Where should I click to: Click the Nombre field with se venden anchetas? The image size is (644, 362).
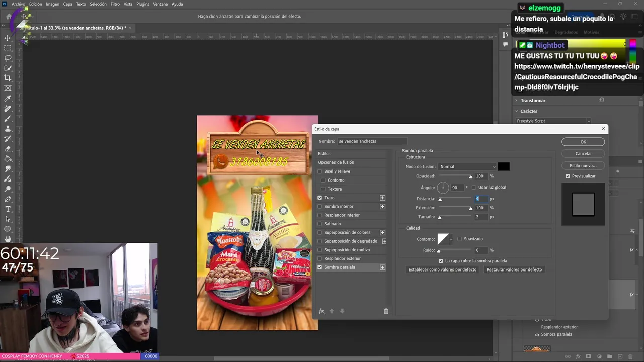(x=372, y=141)
